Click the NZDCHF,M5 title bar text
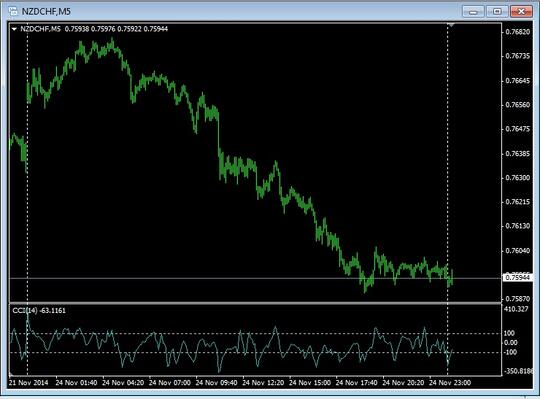540x399 pixels. pos(46,12)
